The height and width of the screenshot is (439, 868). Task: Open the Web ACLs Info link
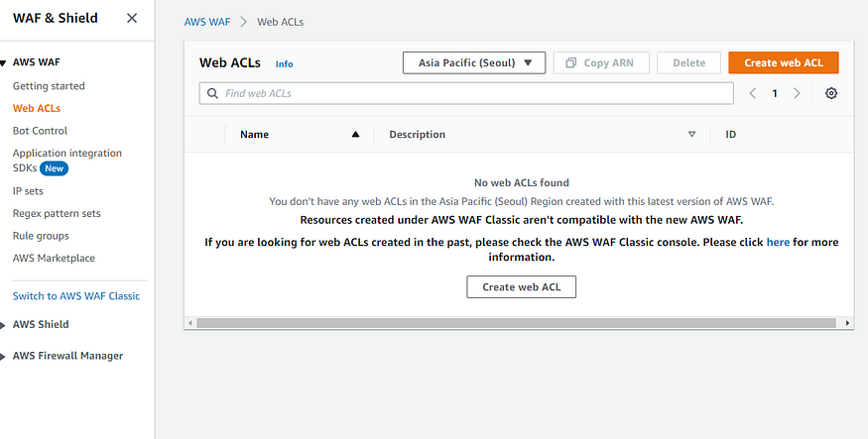click(x=284, y=64)
